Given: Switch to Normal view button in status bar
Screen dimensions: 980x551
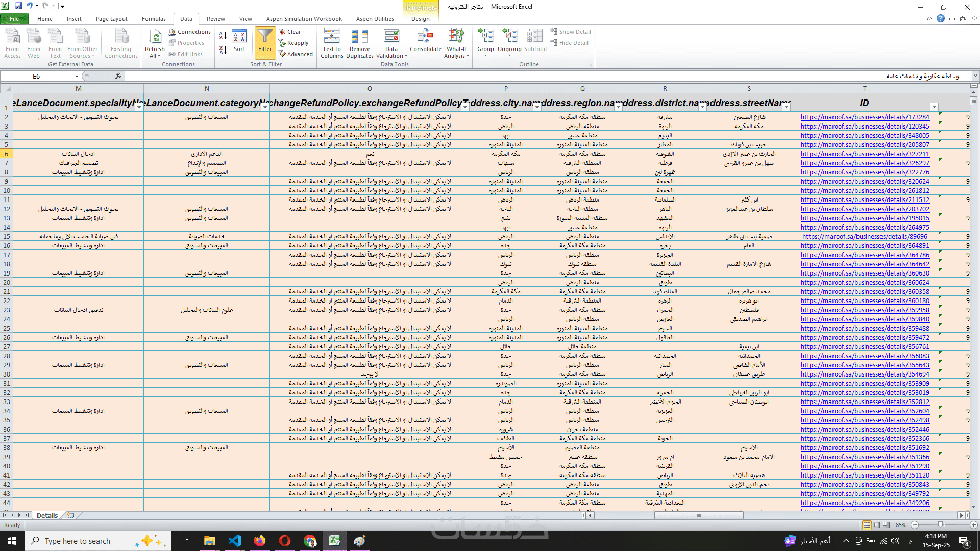Looking at the screenshot, I should 867,525.
